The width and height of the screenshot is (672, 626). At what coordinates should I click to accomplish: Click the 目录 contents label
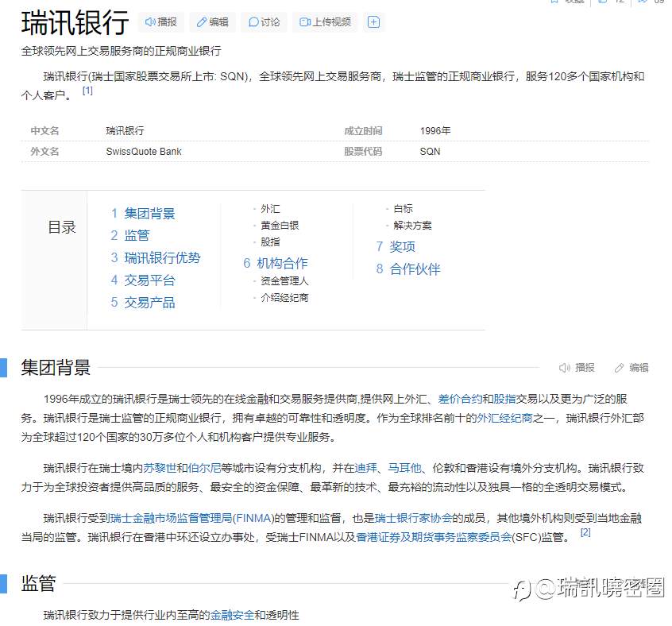pyautogui.click(x=62, y=227)
